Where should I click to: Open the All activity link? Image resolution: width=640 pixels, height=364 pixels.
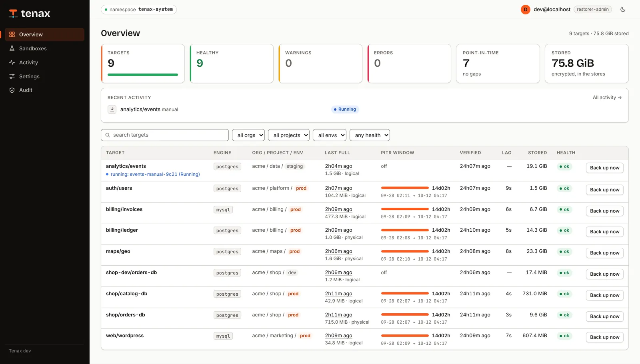[x=607, y=97]
